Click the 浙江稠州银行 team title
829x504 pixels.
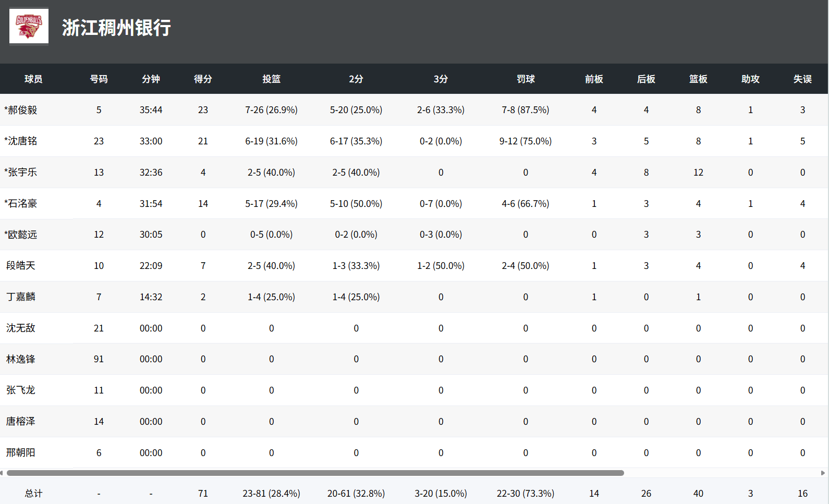[116, 28]
